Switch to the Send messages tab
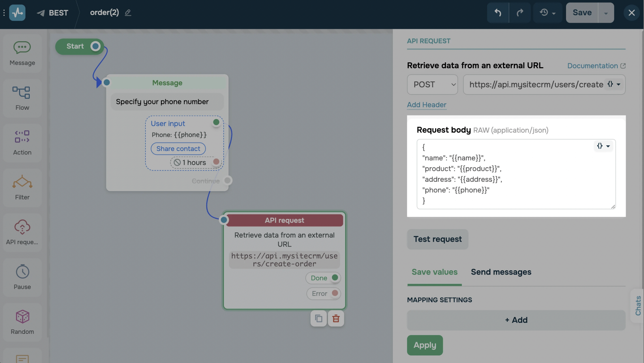The height and width of the screenshot is (363, 644). point(501,272)
